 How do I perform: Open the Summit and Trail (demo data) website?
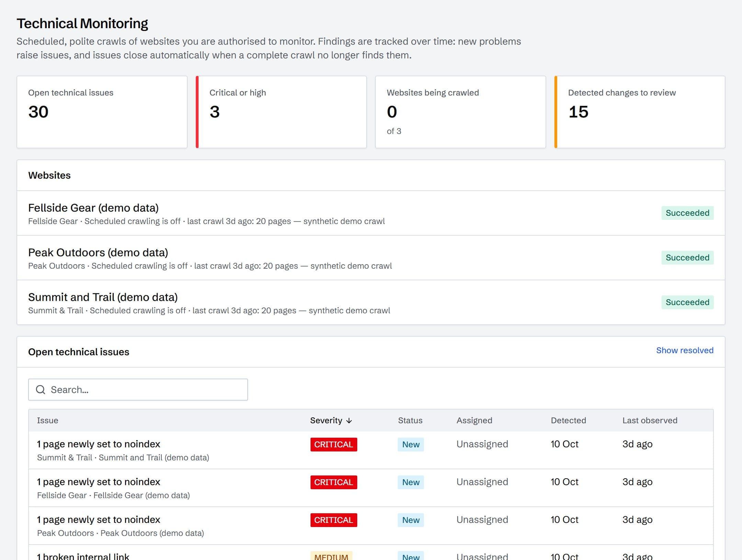click(x=371, y=302)
